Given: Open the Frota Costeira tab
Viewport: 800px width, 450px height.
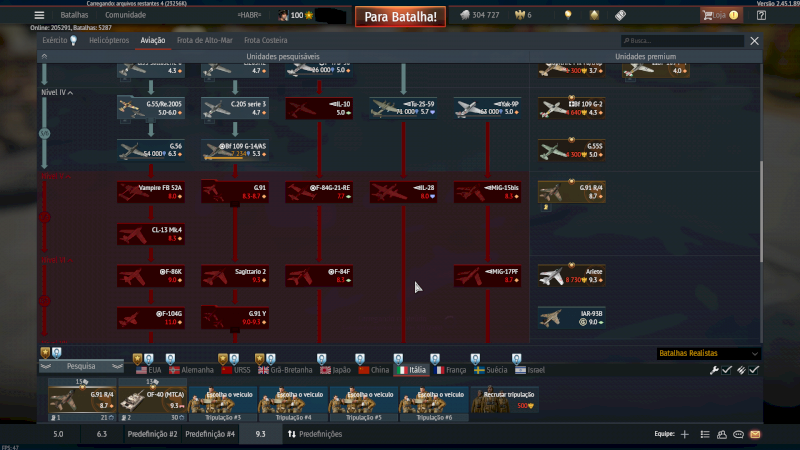Looking at the screenshot, I should (x=252, y=41).
